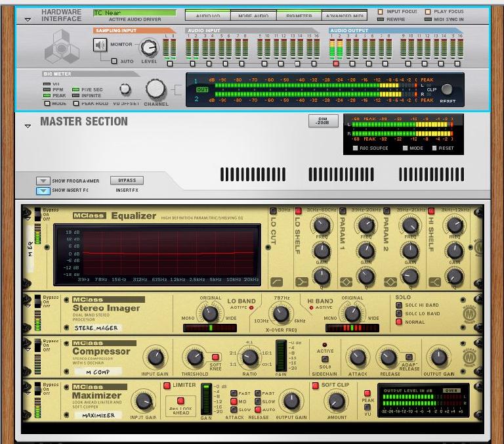Turn the Big Meter Channel knob

click(156, 89)
